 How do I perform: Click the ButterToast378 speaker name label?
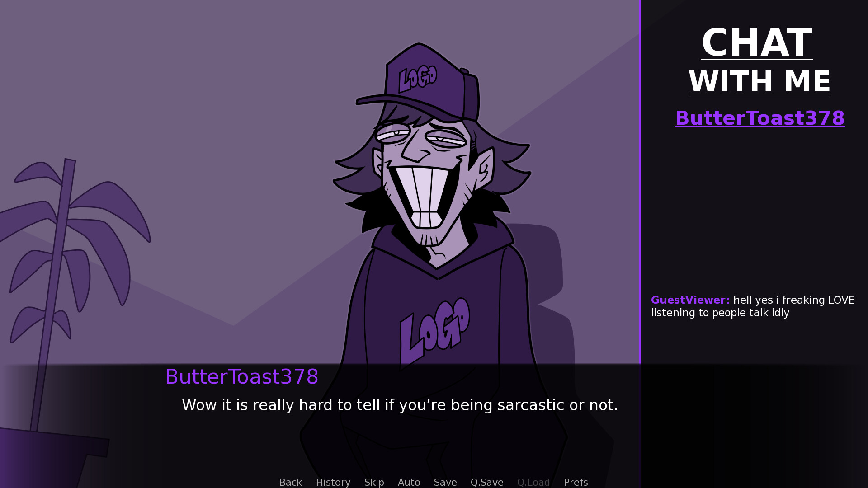(242, 376)
